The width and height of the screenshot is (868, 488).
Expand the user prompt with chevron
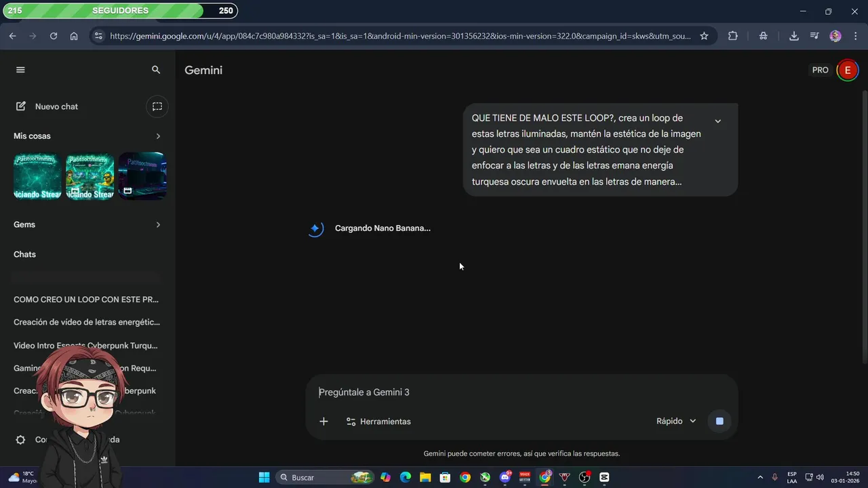pyautogui.click(x=717, y=121)
